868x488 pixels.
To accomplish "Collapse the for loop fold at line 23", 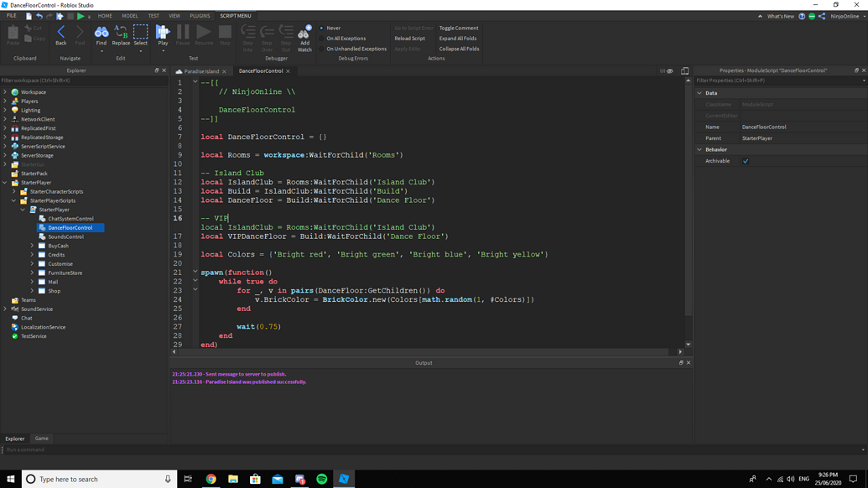I will point(195,289).
